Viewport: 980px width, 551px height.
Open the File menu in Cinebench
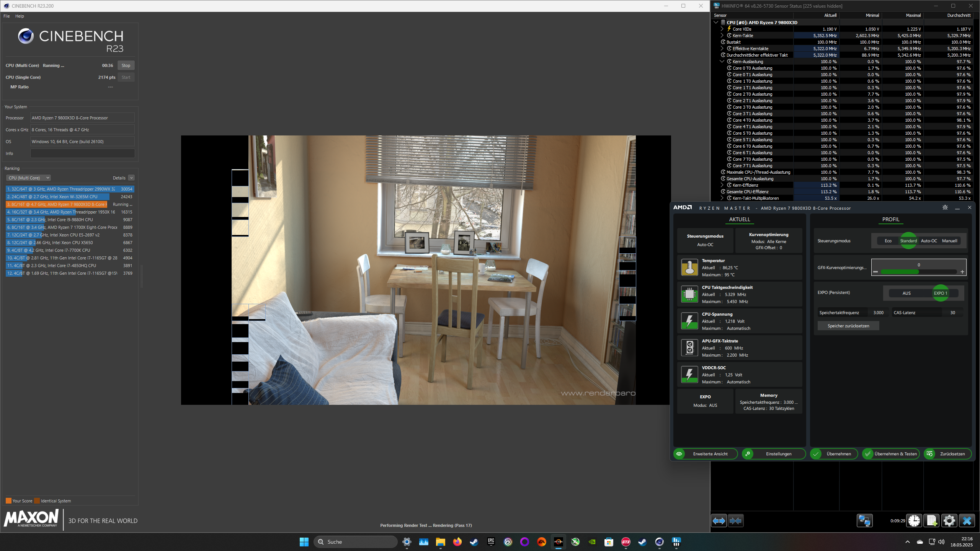[x=6, y=16]
